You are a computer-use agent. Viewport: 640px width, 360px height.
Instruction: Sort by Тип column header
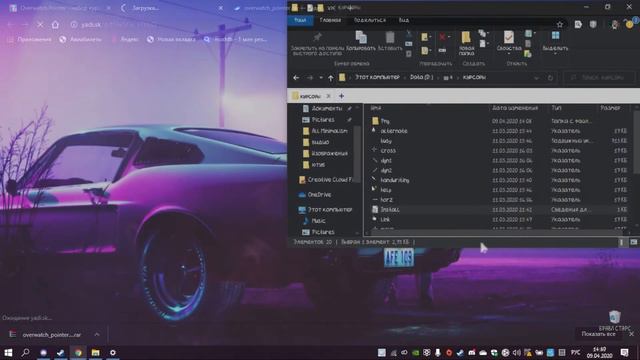[x=556, y=108]
